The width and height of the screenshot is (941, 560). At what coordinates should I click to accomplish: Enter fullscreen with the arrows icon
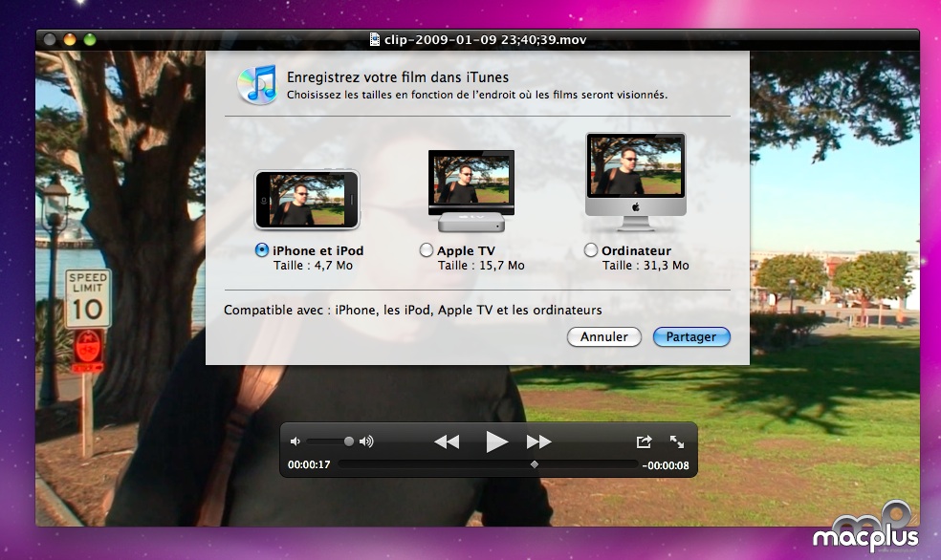click(x=677, y=442)
